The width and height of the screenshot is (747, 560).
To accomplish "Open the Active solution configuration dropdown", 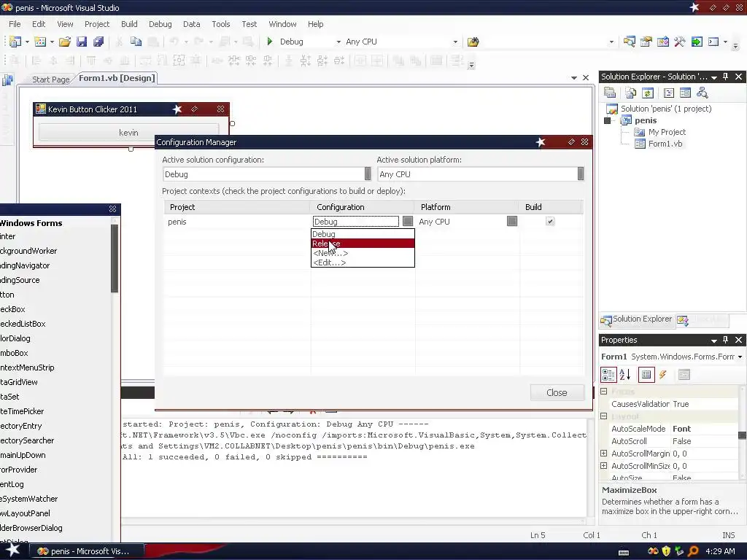I will [368, 174].
